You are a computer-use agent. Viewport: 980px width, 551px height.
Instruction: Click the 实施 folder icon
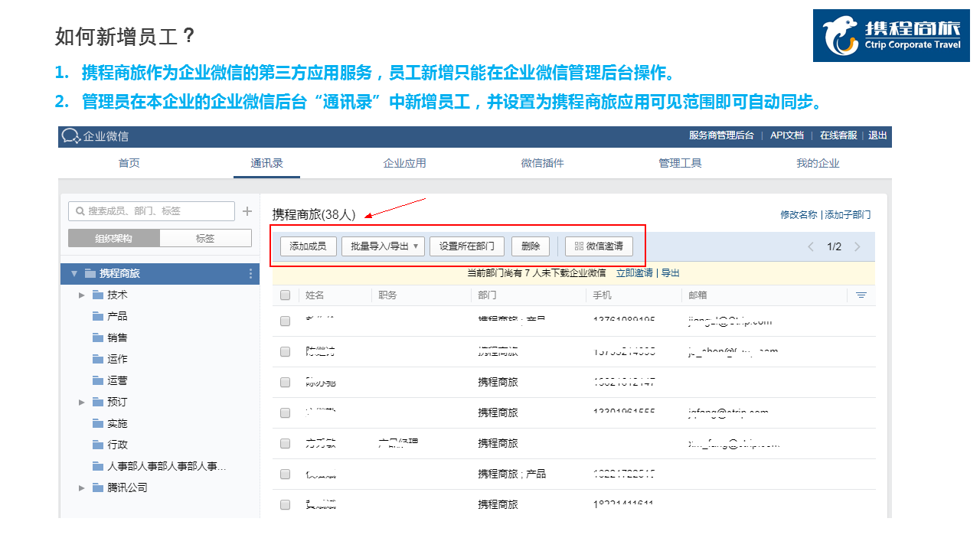click(x=97, y=423)
